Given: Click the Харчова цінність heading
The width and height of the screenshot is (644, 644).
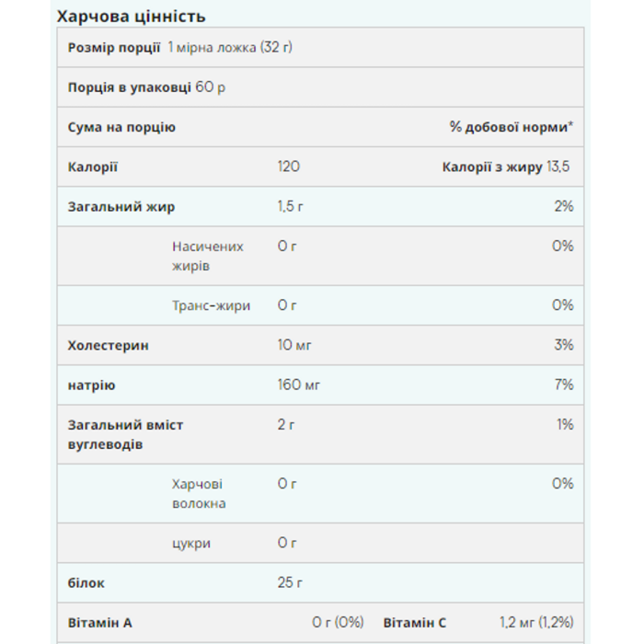Looking at the screenshot, I should tap(131, 17).
